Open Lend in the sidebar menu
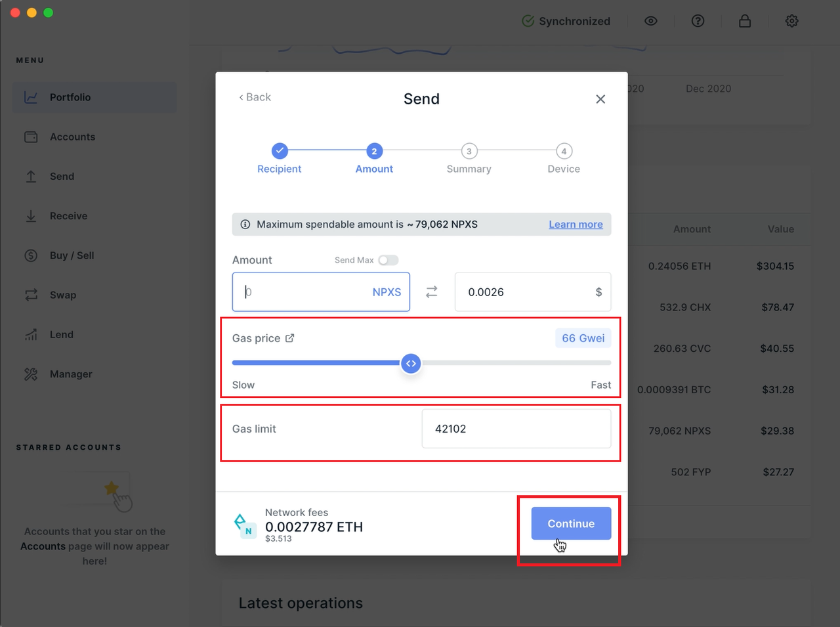Screen dimensions: 840x627 click(94, 334)
